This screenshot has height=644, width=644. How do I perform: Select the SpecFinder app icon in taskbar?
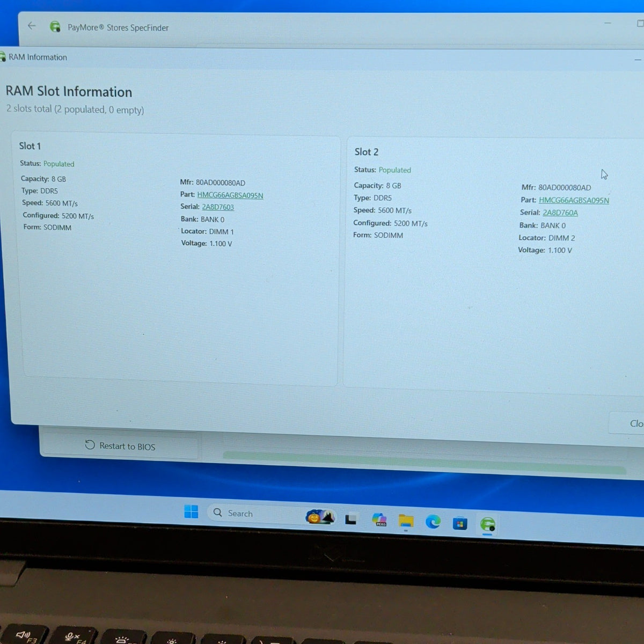click(x=487, y=524)
